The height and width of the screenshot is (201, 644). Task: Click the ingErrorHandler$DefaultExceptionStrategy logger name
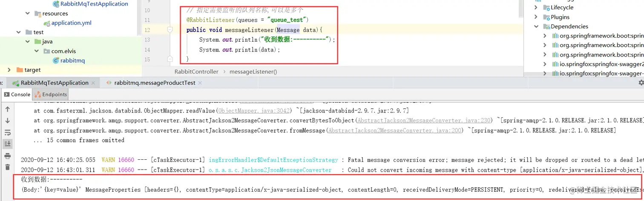[x=273, y=160]
